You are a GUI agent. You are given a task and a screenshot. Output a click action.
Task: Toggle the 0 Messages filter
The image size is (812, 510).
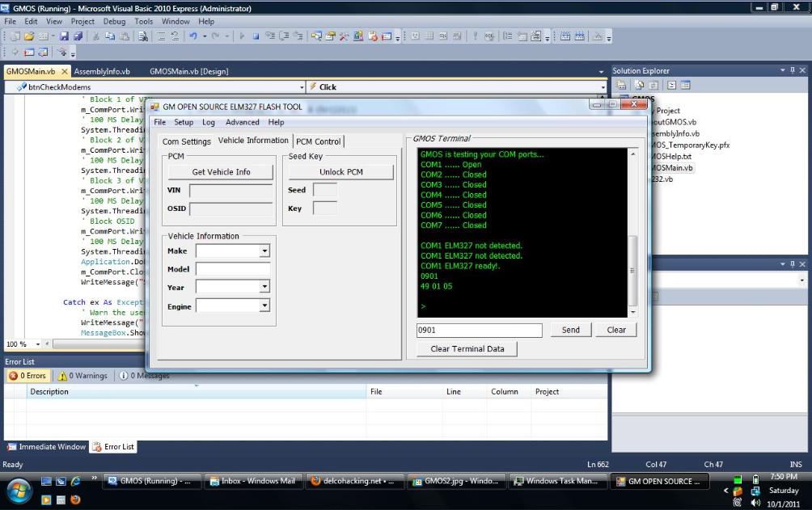pyautogui.click(x=145, y=376)
